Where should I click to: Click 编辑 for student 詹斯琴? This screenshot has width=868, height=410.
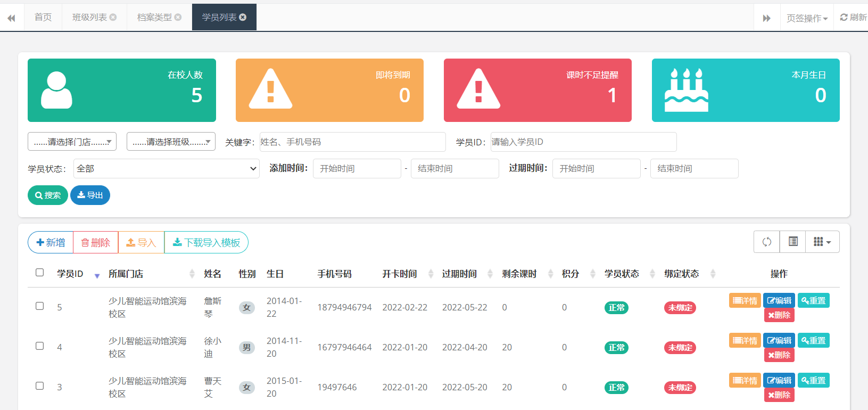pos(779,300)
